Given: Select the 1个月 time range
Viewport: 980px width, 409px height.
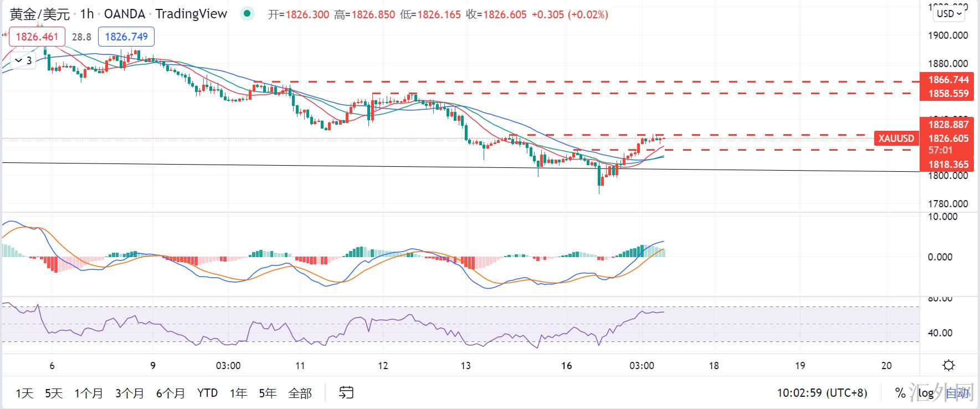Looking at the screenshot, I should (89, 393).
